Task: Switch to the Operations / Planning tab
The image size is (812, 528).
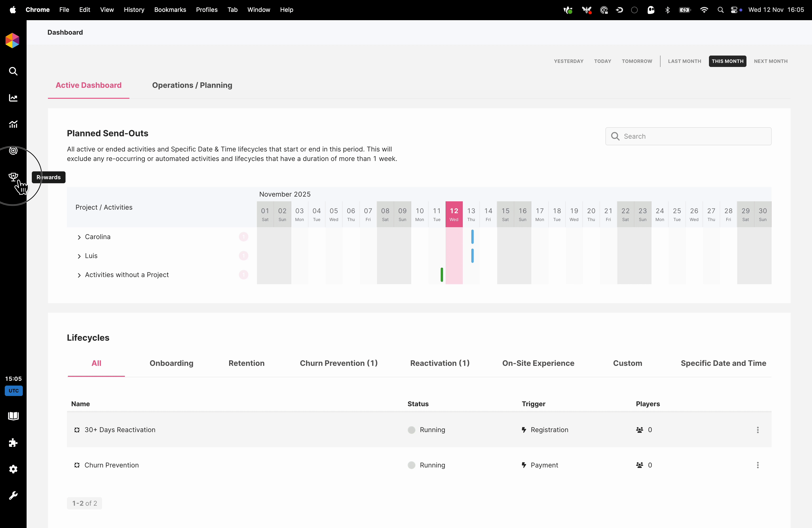Action: tap(192, 85)
